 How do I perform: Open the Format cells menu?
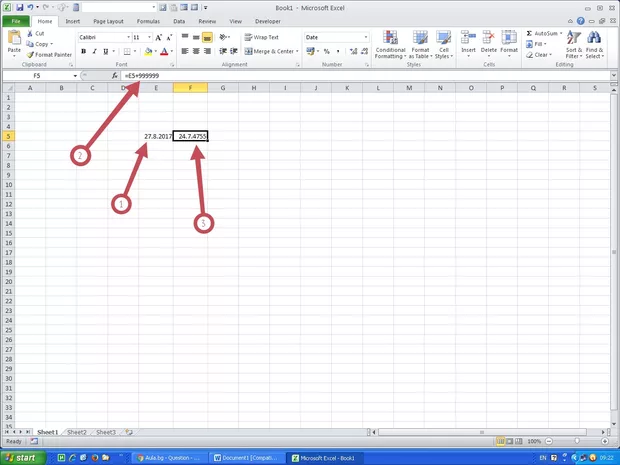pyautogui.click(x=509, y=43)
